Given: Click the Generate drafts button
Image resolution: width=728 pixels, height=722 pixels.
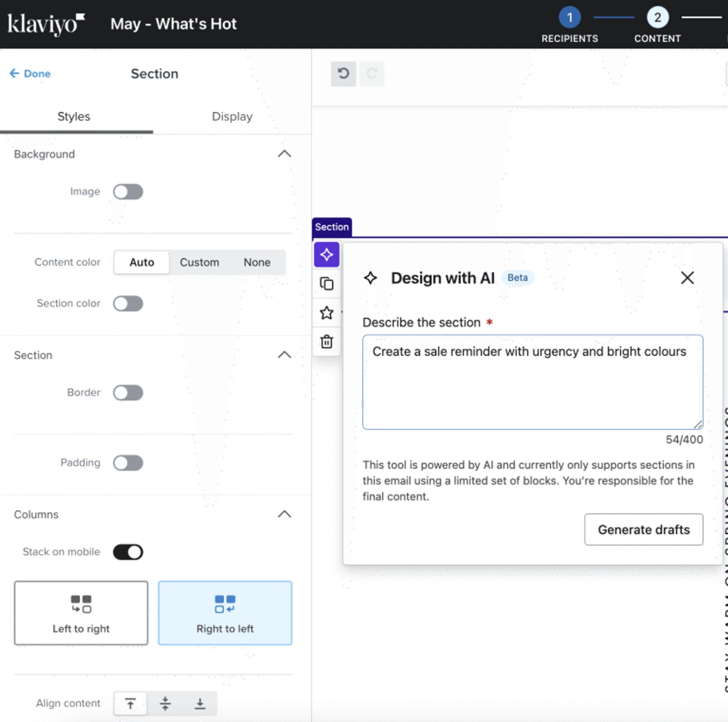Looking at the screenshot, I should 643,530.
